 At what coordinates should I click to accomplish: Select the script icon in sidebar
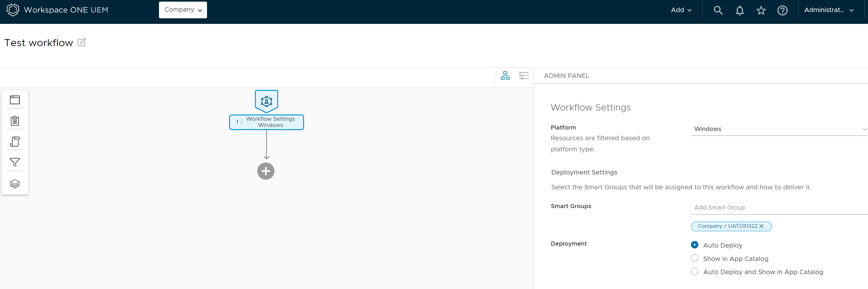click(15, 142)
